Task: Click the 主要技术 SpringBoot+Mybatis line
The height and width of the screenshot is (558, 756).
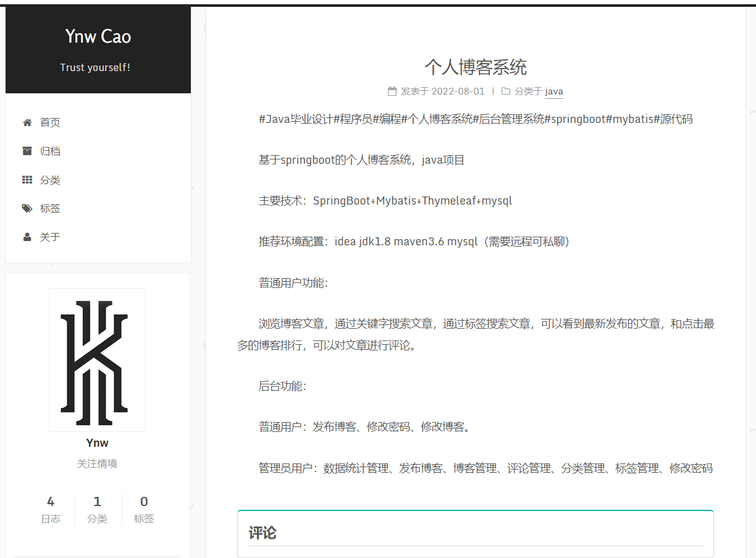Action: pyautogui.click(x=385, y=201)
